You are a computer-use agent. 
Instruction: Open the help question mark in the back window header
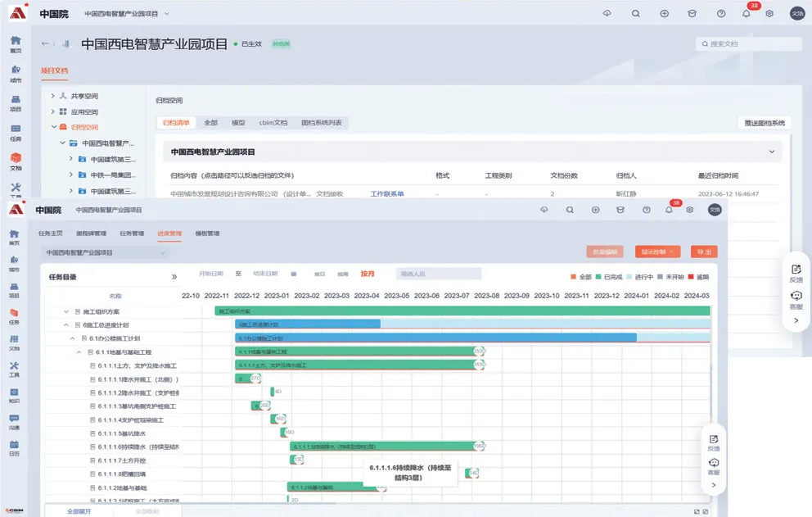pos(721,13)
